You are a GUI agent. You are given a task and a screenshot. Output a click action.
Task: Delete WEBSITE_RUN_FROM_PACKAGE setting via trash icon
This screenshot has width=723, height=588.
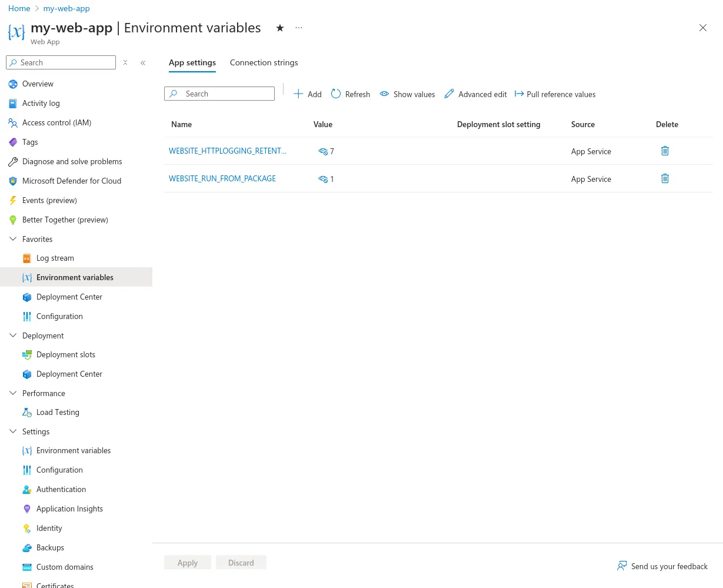pyautogui.click(x=665, y=178)
